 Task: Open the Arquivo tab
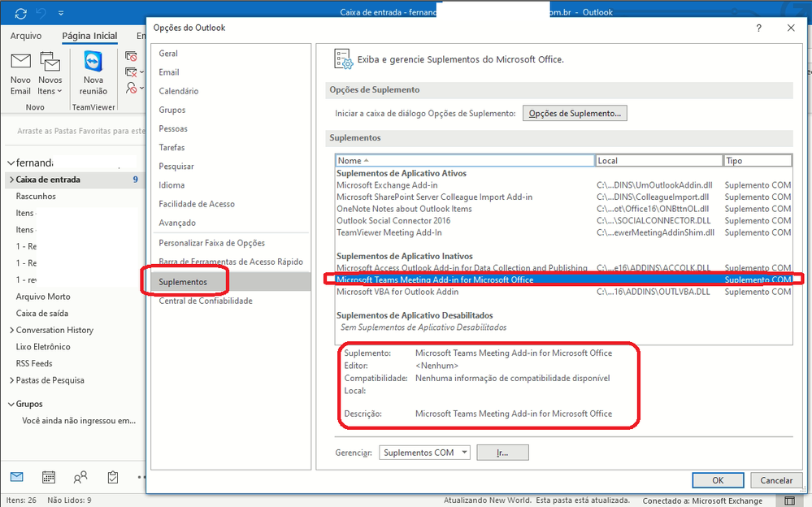coord(26,36)
